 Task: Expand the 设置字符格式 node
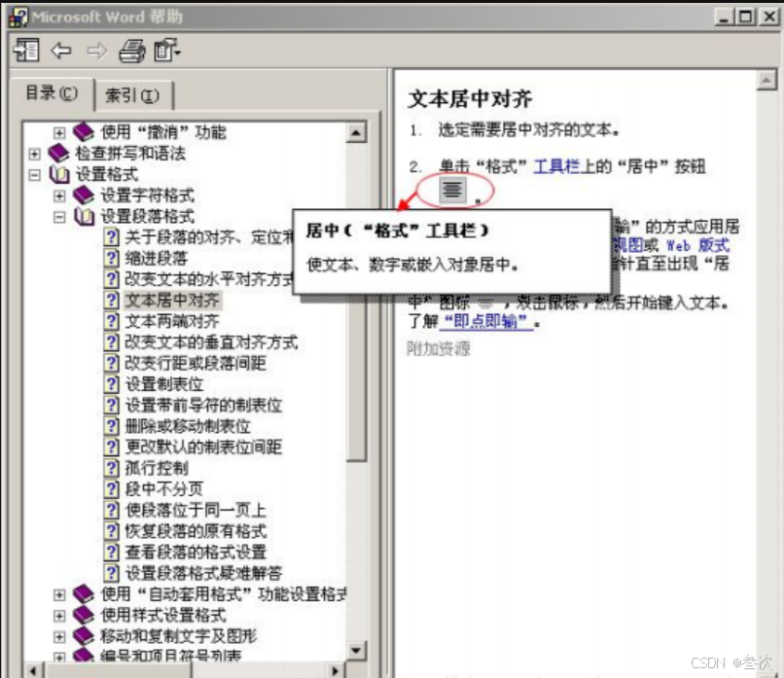59,196
